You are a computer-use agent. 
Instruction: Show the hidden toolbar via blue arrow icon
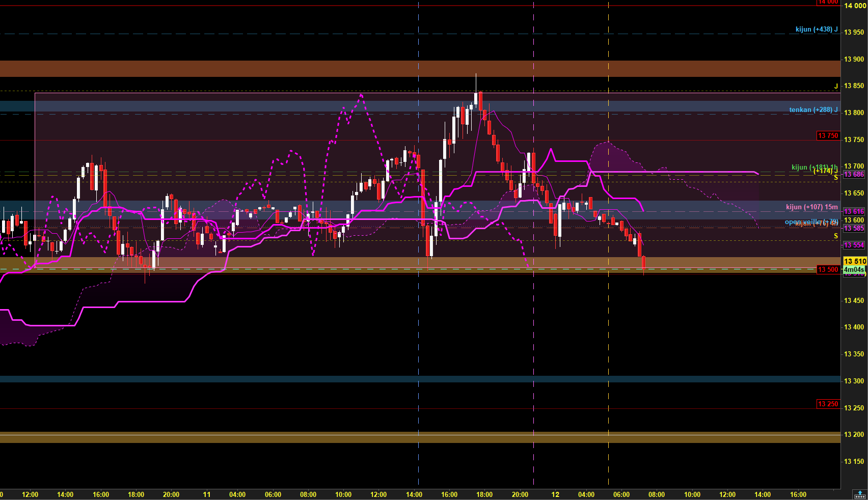click(859, 494)
